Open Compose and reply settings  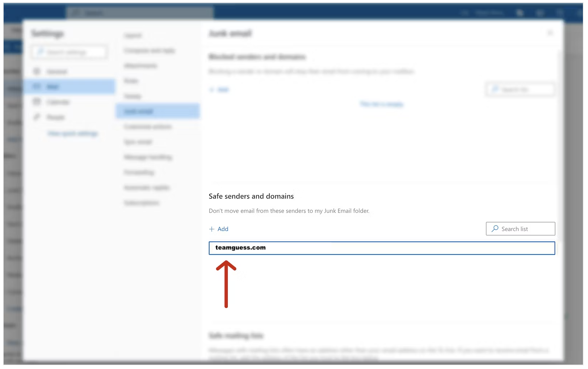pyautogui.click(x=149, y=51)
